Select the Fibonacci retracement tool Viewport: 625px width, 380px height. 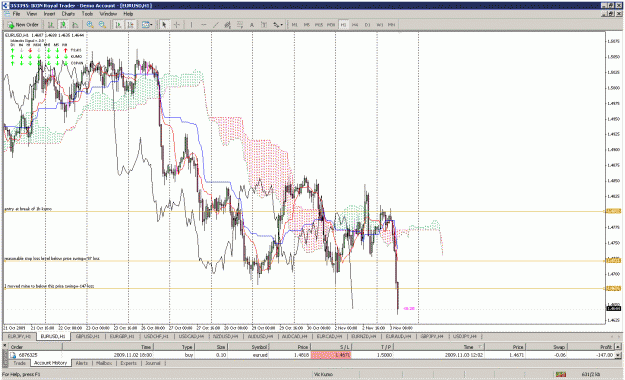240,25
